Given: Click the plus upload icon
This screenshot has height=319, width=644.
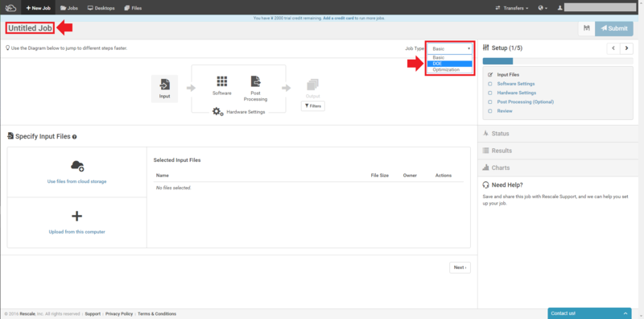Looking at the screenshot, I should tap(76, 216).
